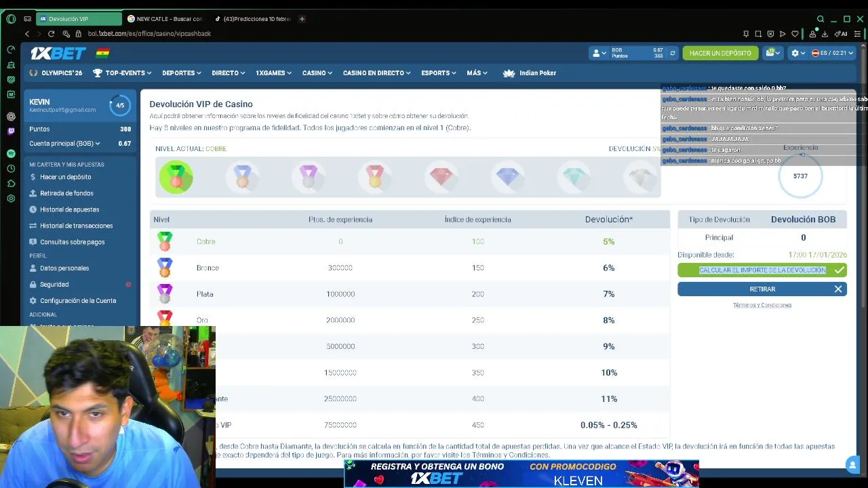Viewport: 868px width, 488px height.
Task: Expand Cuenta principal (BOB) dropdown
Action: [x=64, y=144]
